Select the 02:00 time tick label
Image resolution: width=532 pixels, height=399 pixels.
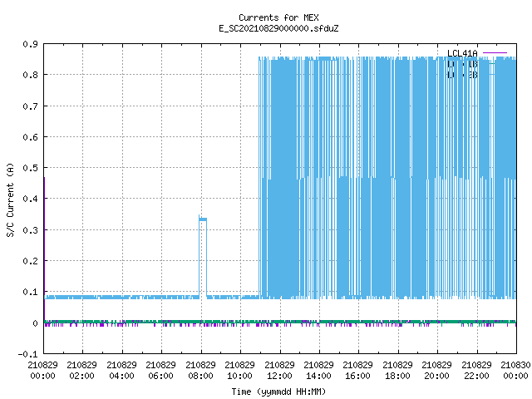point(81,376)
